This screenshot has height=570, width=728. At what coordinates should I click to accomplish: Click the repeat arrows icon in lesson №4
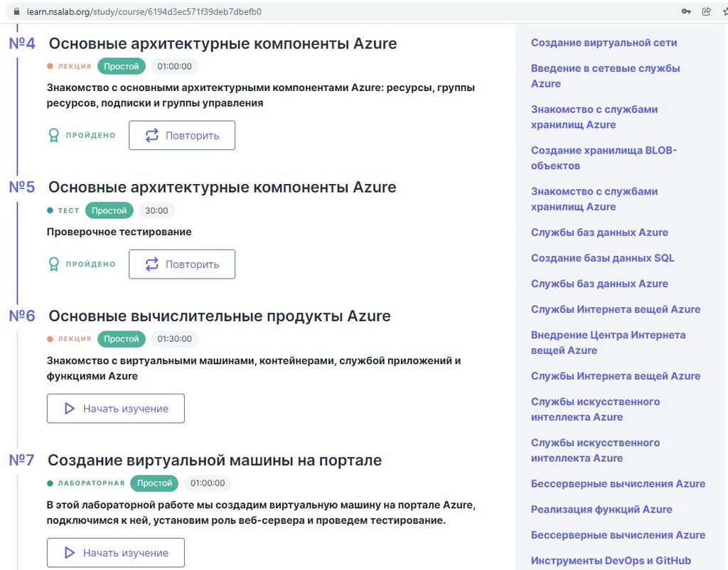click(x=152, y=136)
